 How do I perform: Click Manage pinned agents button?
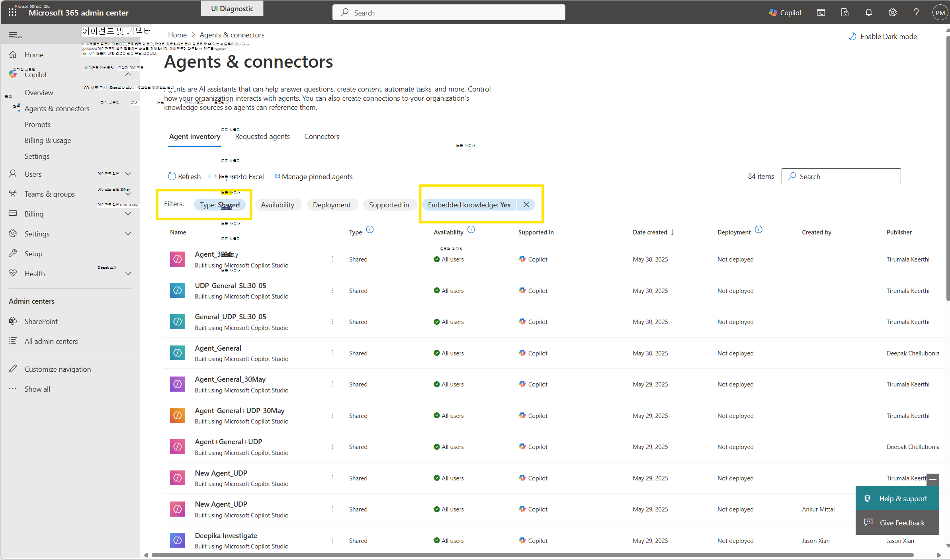point(312,177)
